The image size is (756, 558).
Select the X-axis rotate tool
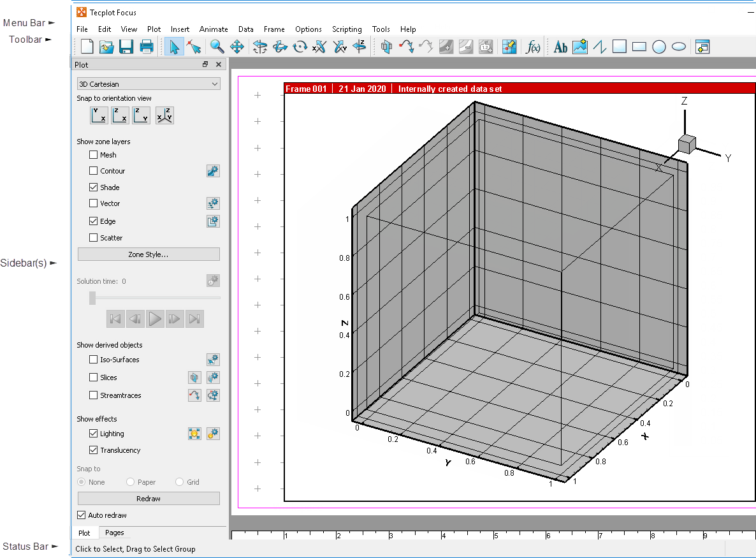(319, 47)
